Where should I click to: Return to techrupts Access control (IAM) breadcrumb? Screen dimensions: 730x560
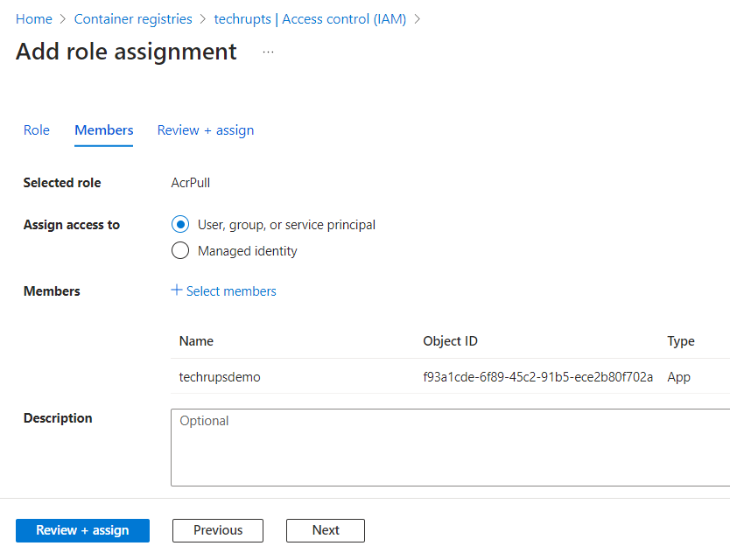[x=310, y=18]
